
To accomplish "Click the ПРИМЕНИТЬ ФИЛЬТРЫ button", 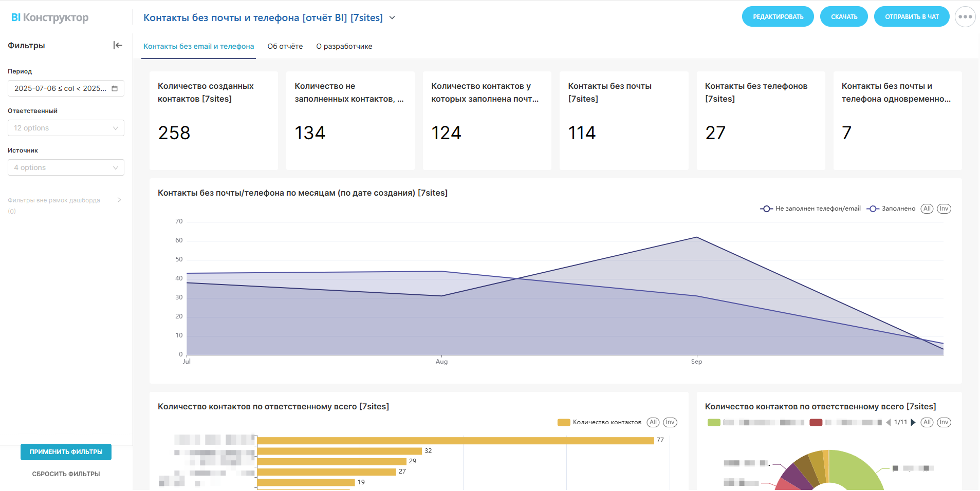I will pyautogui.click(x=66, y=452).
